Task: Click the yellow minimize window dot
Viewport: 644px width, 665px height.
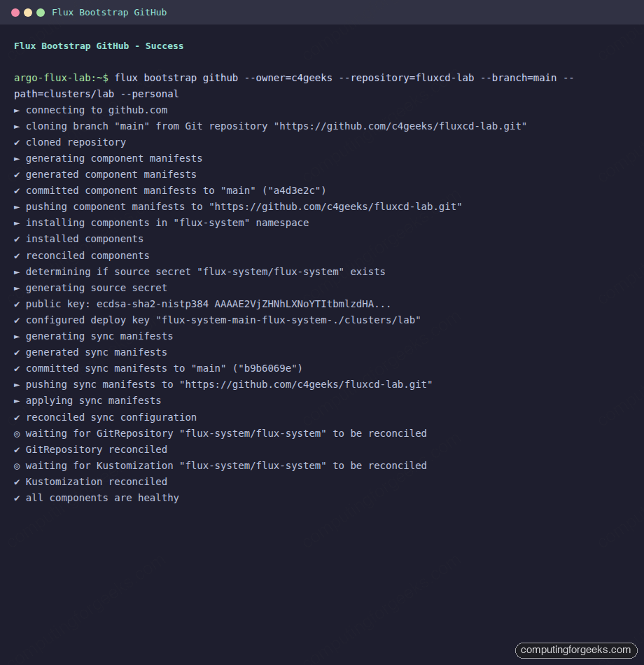Action: [x=28, y=13]
